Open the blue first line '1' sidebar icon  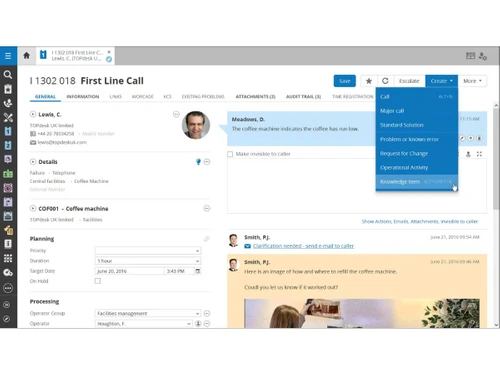click(x=8, y=131)
